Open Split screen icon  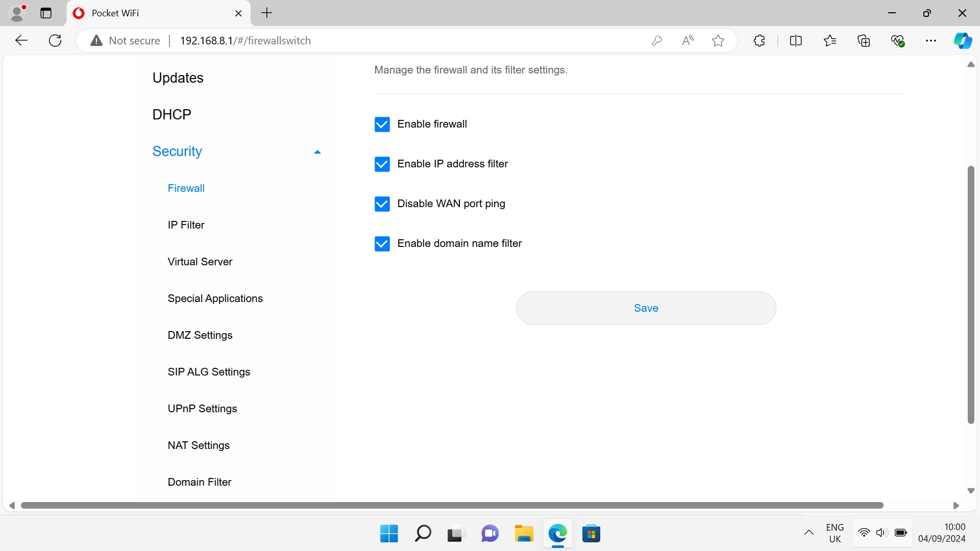tap(796, 41)
